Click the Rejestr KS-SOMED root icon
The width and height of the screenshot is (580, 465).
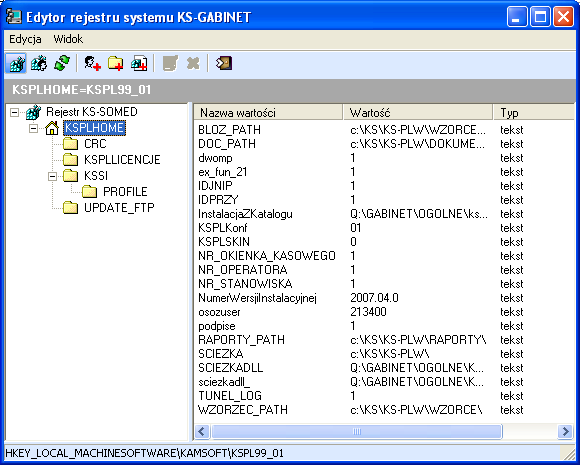33,112
